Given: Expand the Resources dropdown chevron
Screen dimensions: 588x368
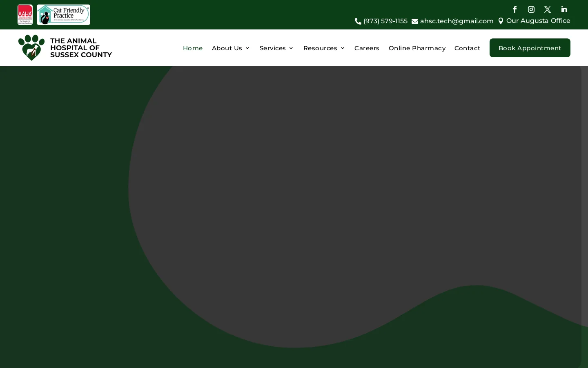Looking at the screenshot, I should 342,48.
